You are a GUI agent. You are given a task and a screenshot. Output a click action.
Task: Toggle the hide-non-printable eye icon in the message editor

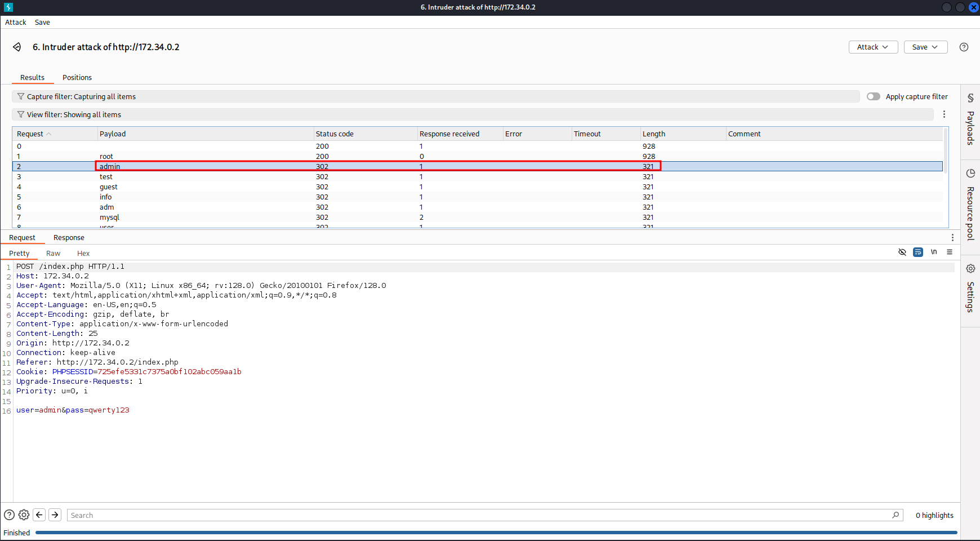(902, 252)
